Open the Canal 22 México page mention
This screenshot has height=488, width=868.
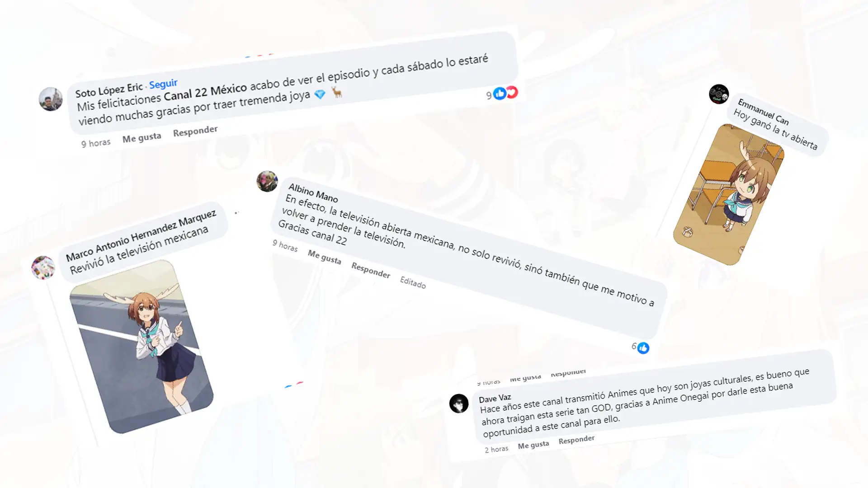click(x=205, y=92)
